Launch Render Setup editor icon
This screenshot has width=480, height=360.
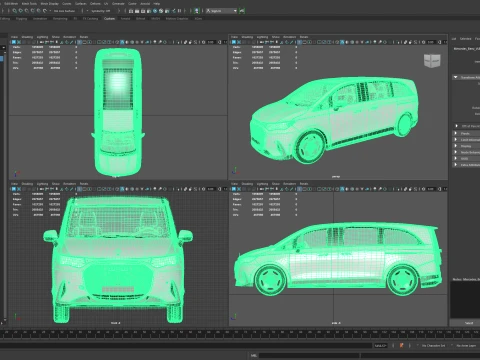[x=161, y=11]
